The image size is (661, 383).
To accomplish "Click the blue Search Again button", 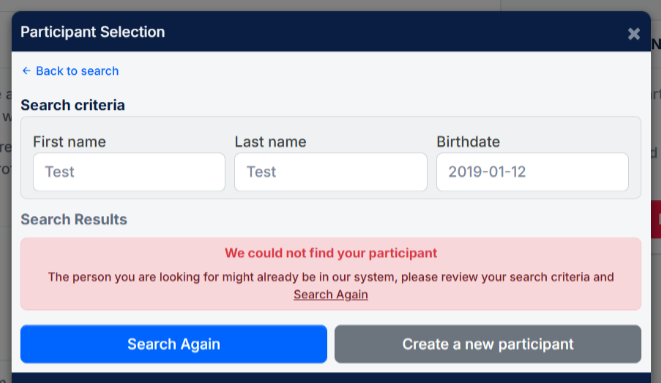I will pos(174,344).
